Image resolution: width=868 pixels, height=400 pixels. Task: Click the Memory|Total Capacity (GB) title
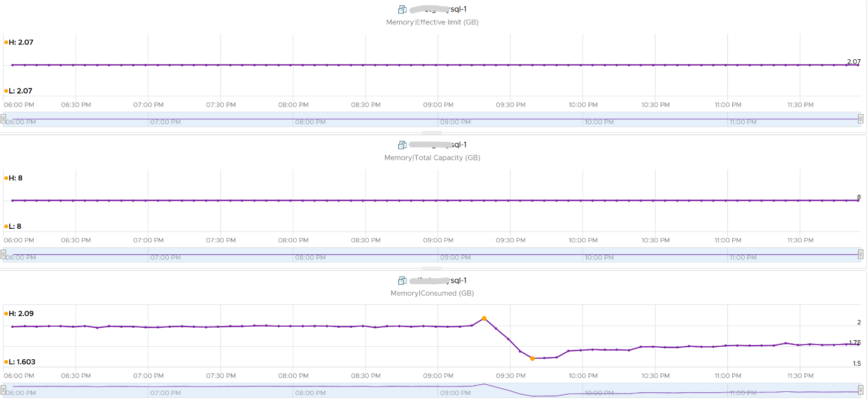pyautogui.click(x=432, y=158)
